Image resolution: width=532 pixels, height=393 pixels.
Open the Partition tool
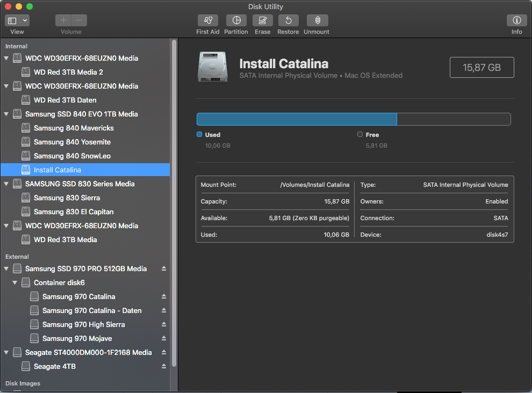click(x=236, y=20)
